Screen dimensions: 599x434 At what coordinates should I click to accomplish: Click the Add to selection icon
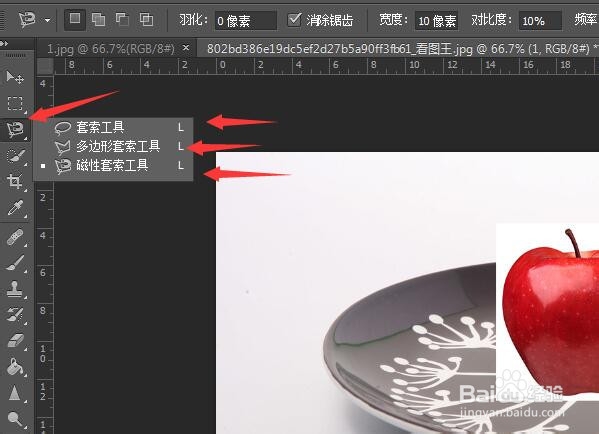(x=99, y=19)
